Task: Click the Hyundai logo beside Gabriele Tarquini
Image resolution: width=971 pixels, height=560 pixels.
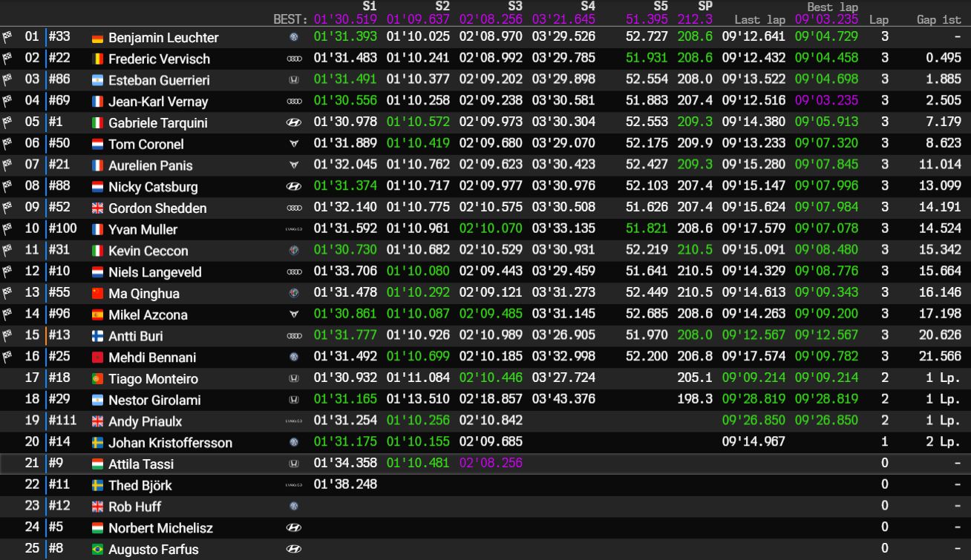Action: pyautogui.click(x=294, y=123)
